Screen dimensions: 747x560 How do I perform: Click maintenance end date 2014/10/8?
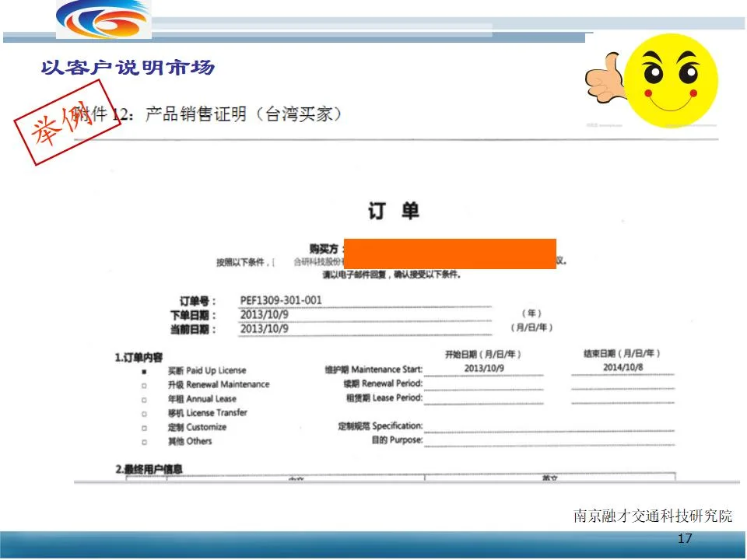[x=623, y=367]
